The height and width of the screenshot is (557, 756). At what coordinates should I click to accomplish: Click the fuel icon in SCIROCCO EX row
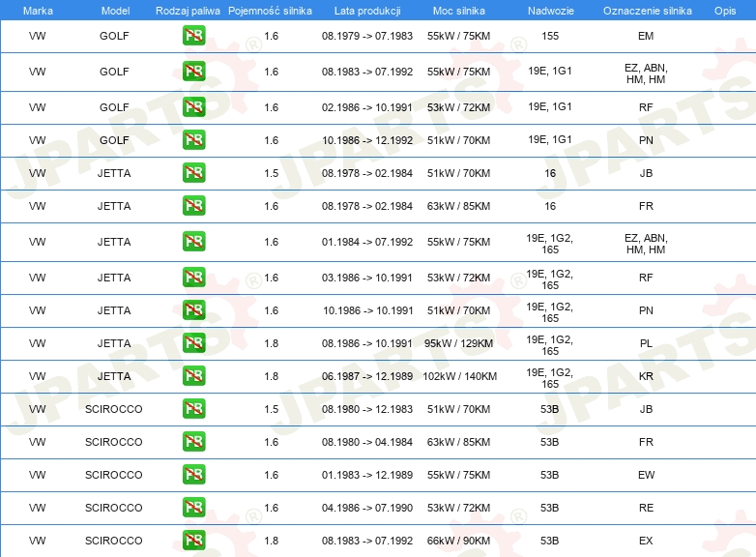[193, 541]
